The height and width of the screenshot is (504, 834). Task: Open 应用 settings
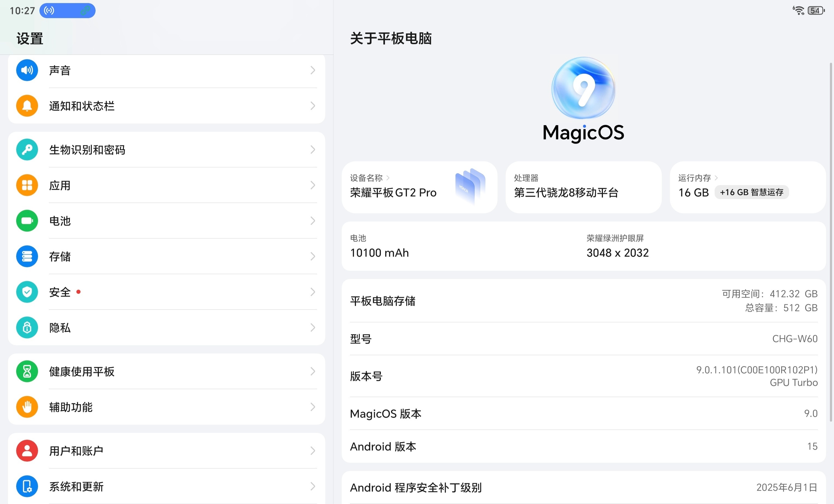coord(166,185)
